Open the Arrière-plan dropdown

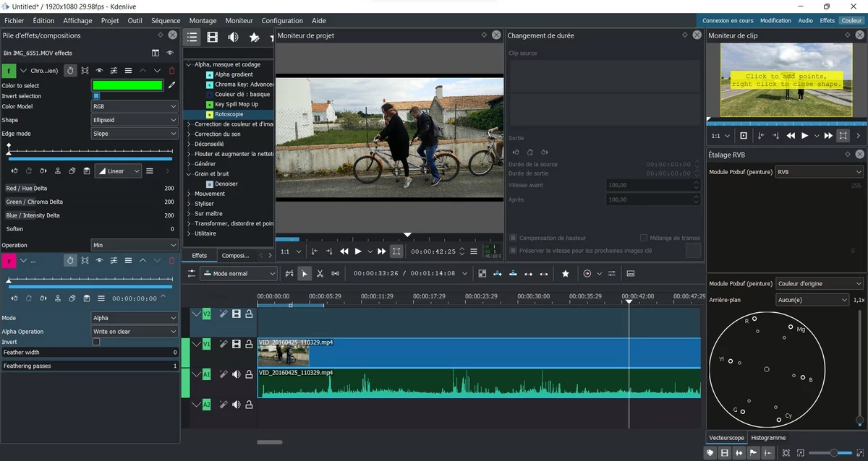(812, 300)
